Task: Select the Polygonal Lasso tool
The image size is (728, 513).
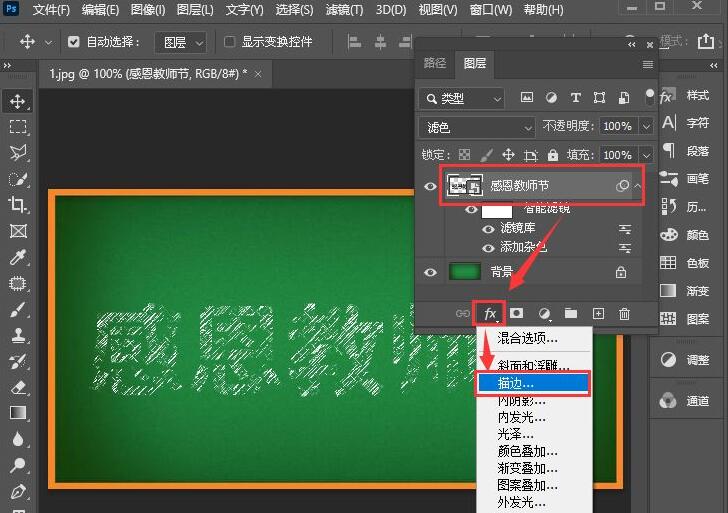Action: coord(18,153)
